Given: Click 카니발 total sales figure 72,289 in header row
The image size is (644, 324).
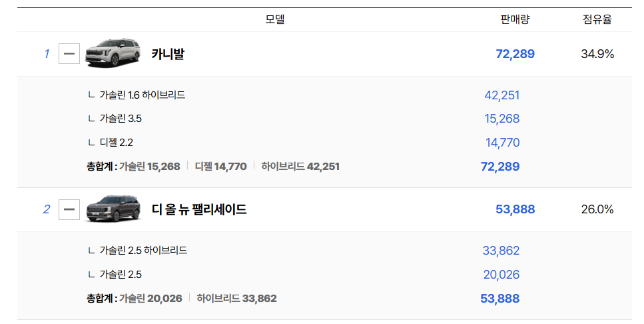Looking at the screenshot, I should coord(515,54).
